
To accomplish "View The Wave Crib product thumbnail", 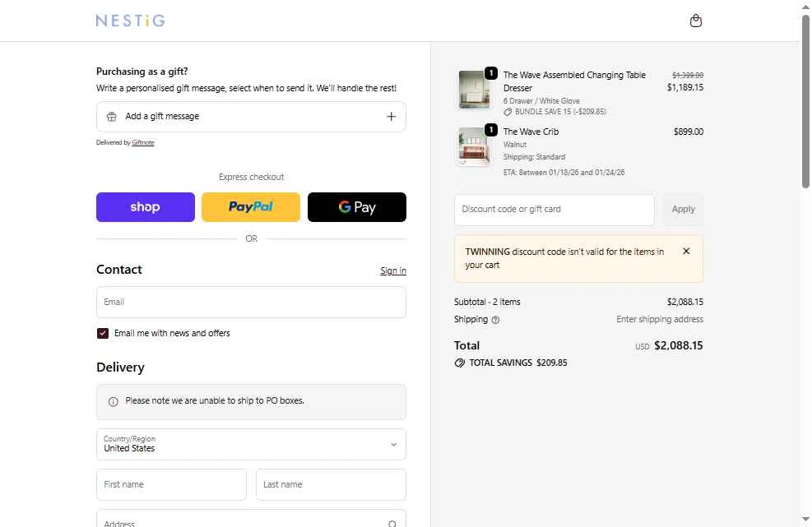I will 474,147.
